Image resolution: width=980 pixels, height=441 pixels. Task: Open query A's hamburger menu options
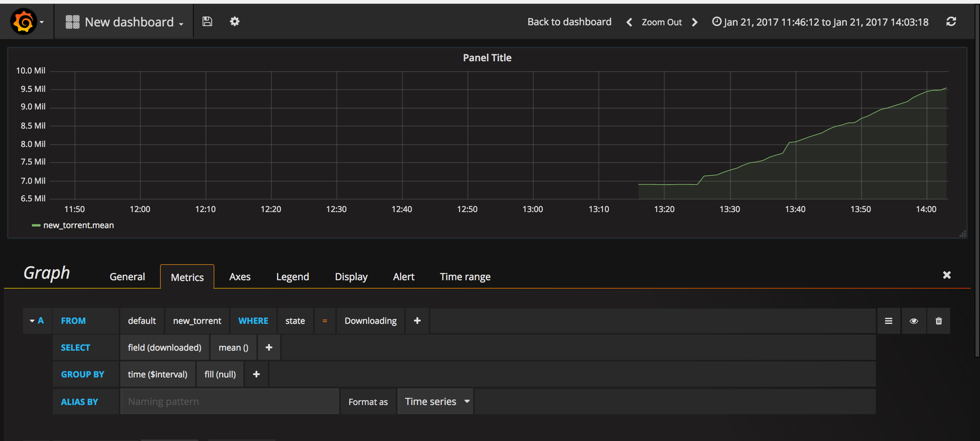coord(889,321)
